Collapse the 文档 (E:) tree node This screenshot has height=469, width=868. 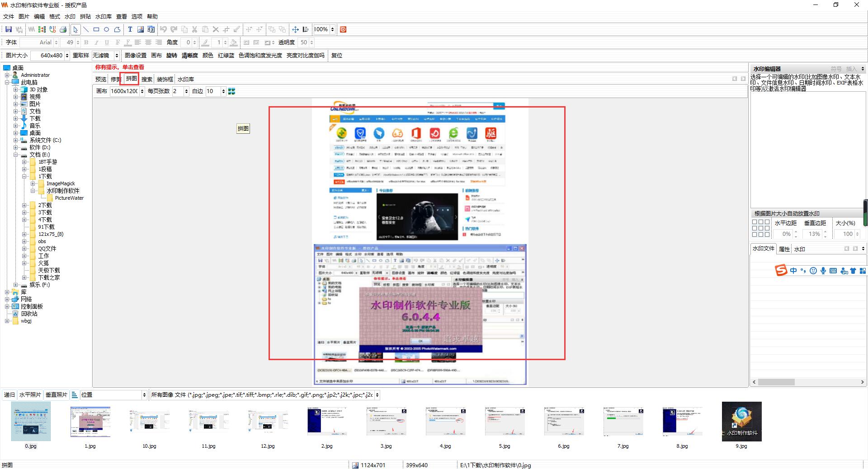(x=16, y=155)
